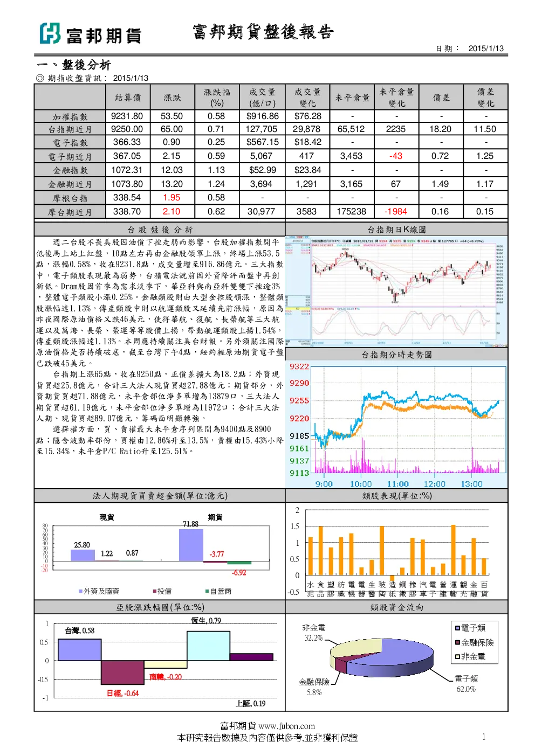Click the 台指期分時走勢圖 intraday line chart
Image resolution: width=535 pixels, height=756 pixels.
[x=396, y=424]
